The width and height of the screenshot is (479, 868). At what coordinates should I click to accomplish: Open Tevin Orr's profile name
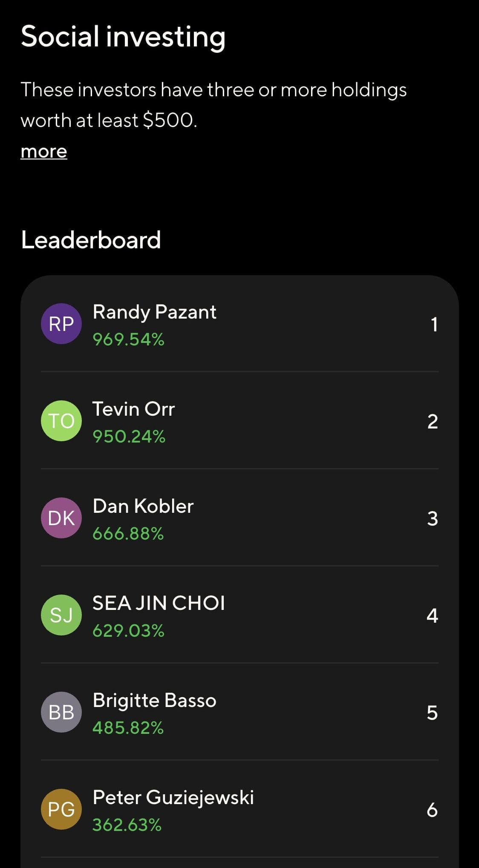134,409
